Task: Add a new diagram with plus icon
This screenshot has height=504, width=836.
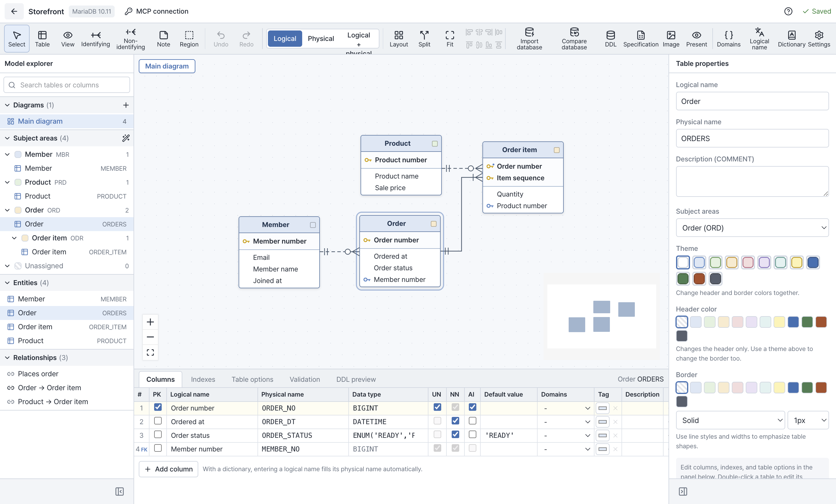Action: pyautogui.click(x=126, y=105)
